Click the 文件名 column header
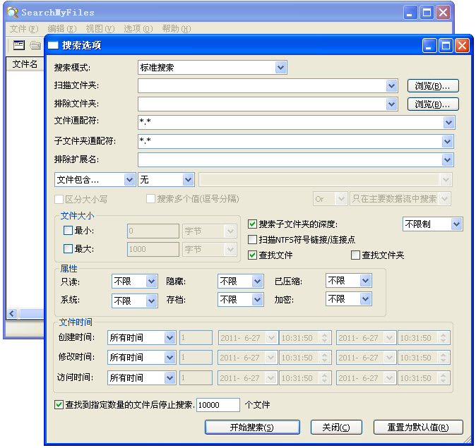The width and height of the screenshot is (476, 448). (25, 64)
